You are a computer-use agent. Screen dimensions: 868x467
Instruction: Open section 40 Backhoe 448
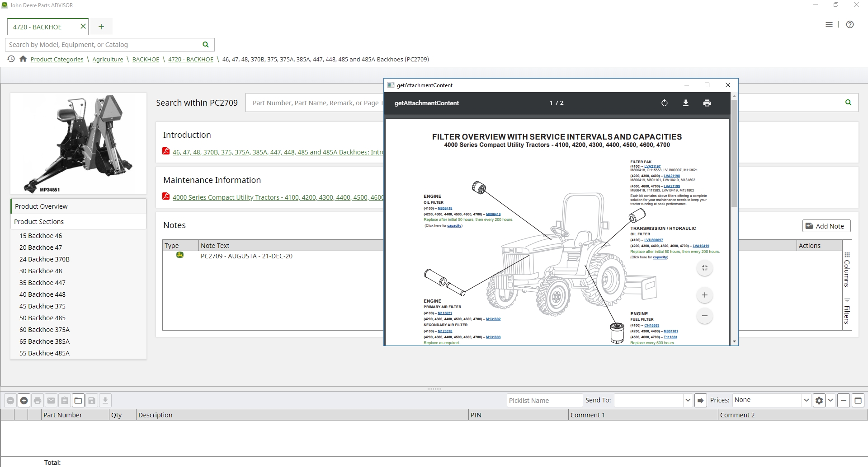click(x=42, y=294)
